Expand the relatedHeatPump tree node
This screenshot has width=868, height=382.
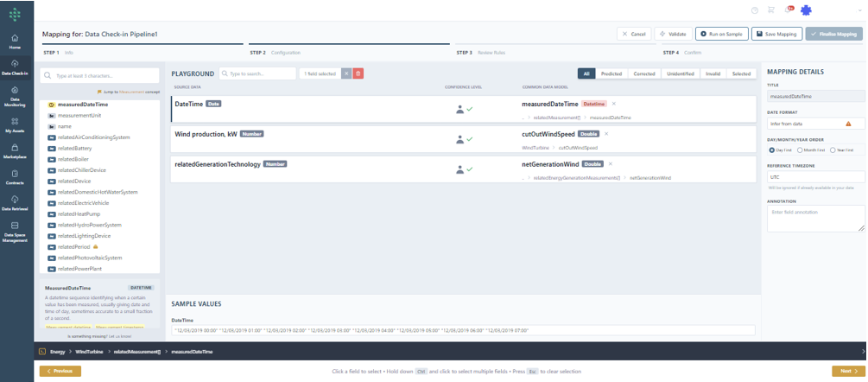(52, 213)
